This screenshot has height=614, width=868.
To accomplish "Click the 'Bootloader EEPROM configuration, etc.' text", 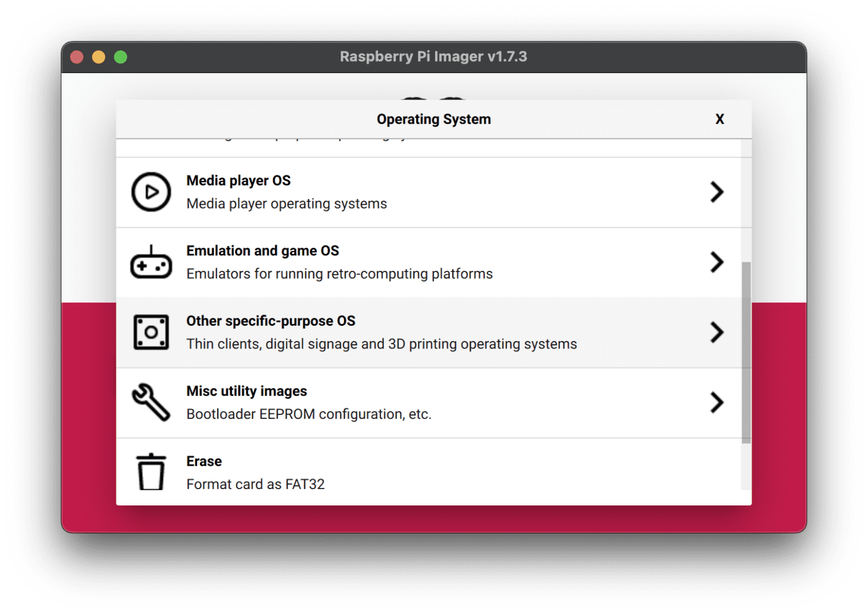I will click(309, 414).
